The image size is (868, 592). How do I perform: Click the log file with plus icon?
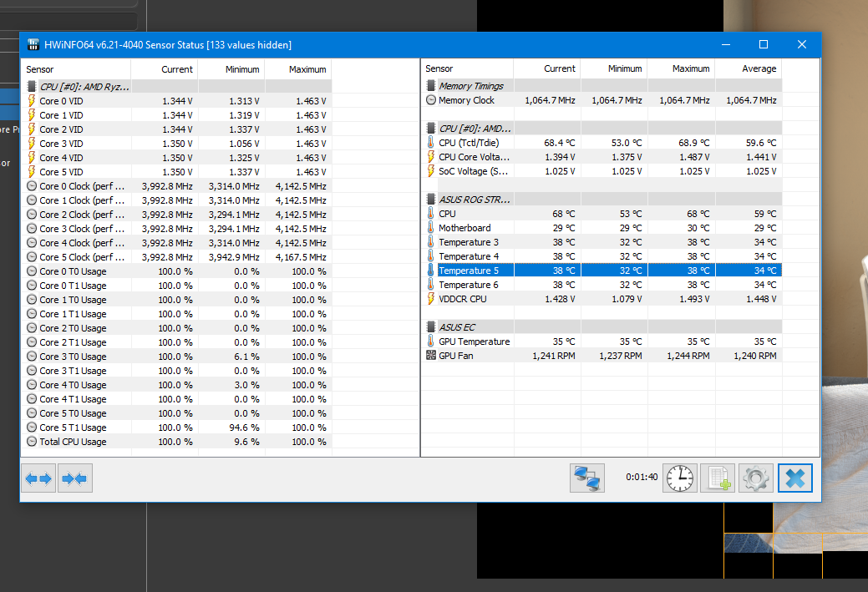coord(718,478)
